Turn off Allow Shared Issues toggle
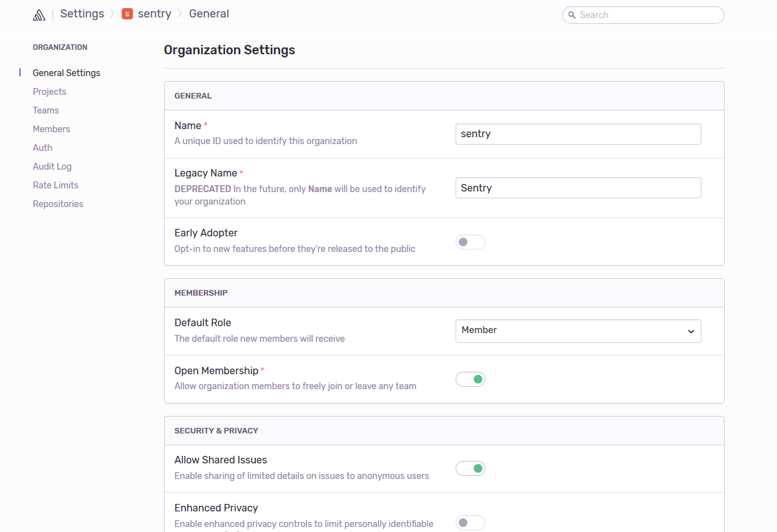The height and width of the screenshot is (532, 777). (x=471, y=468)
